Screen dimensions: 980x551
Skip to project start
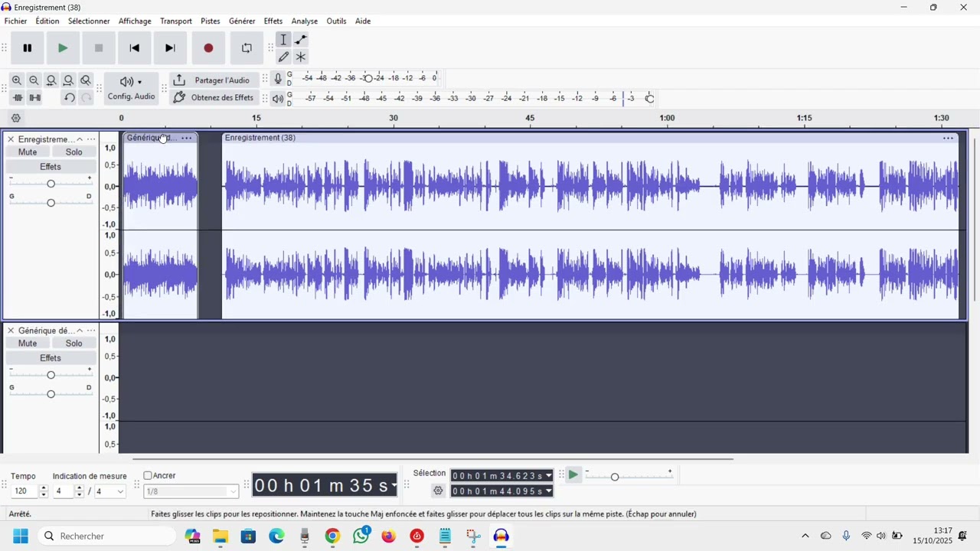pyautogui.click(x=135, y=48)
